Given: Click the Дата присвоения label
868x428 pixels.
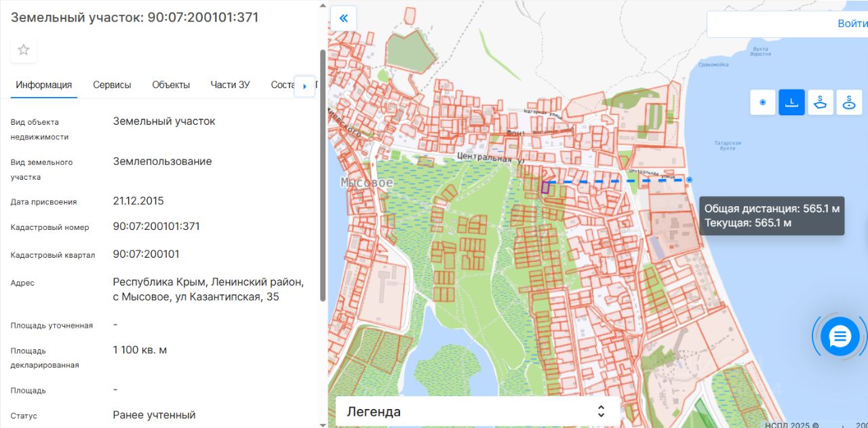Looking at the screenshot, I should coord(43,202).
